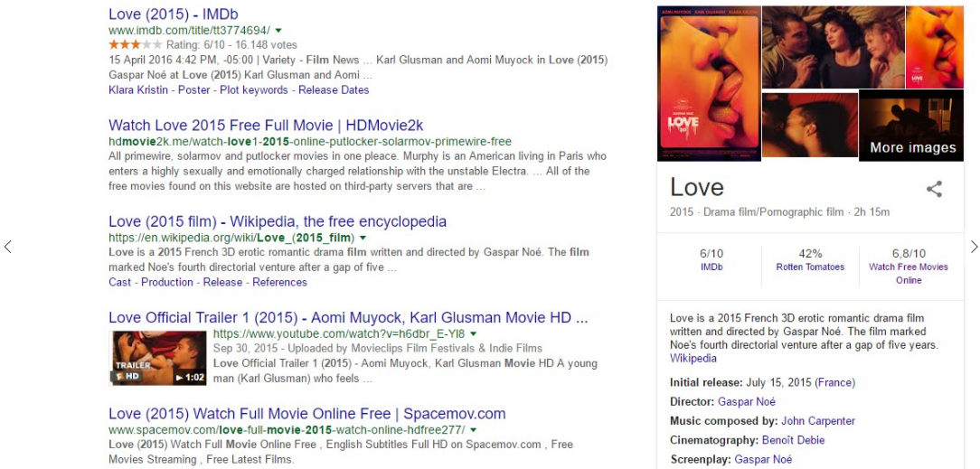980x469 pixels.
Task: Open the large Love movie poster image
Action: 709,83
